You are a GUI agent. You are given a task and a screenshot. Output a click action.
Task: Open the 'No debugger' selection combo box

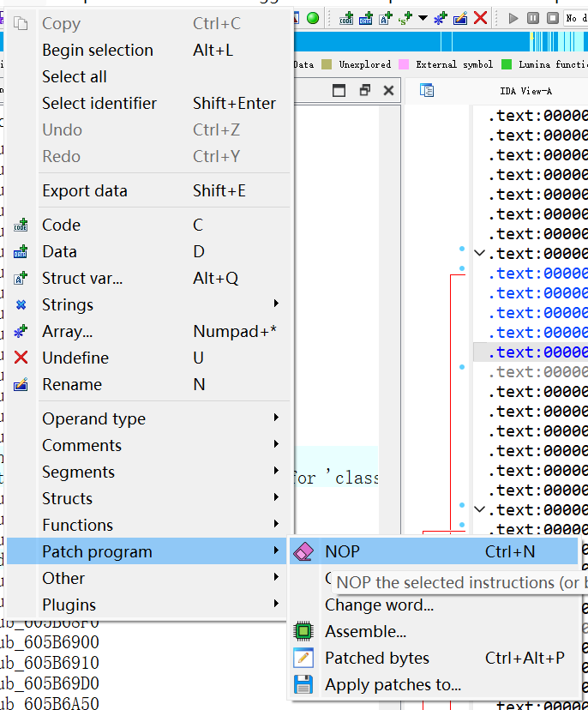coord(576,18)
